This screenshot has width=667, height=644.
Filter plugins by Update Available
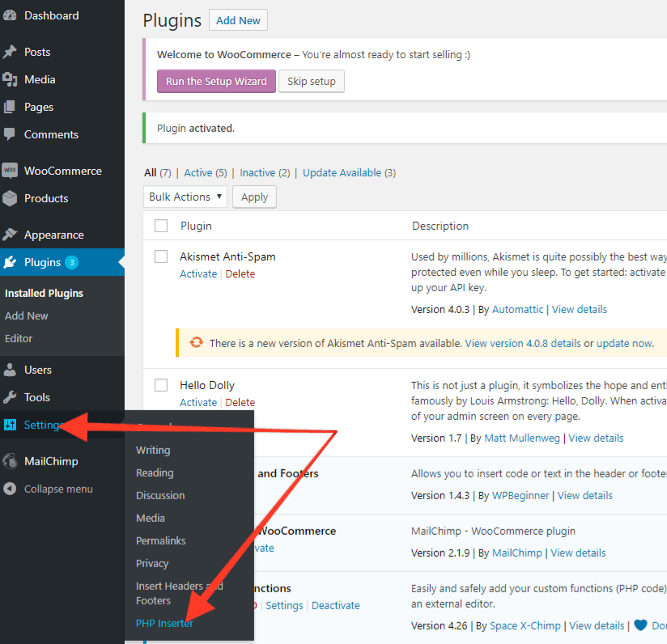point(342,172)
